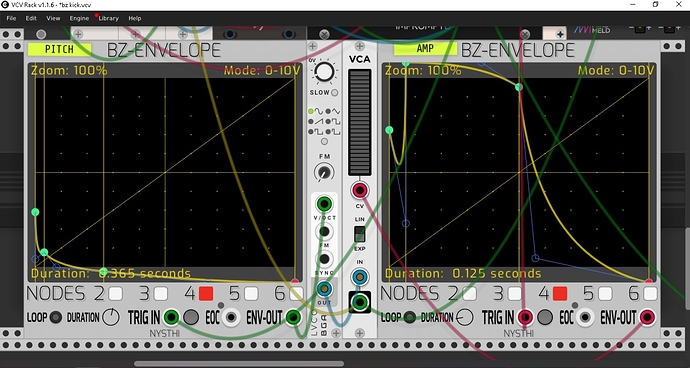
Task: Click the manual trigger button on AMP envelope
Action: click(x=544, y=317)
